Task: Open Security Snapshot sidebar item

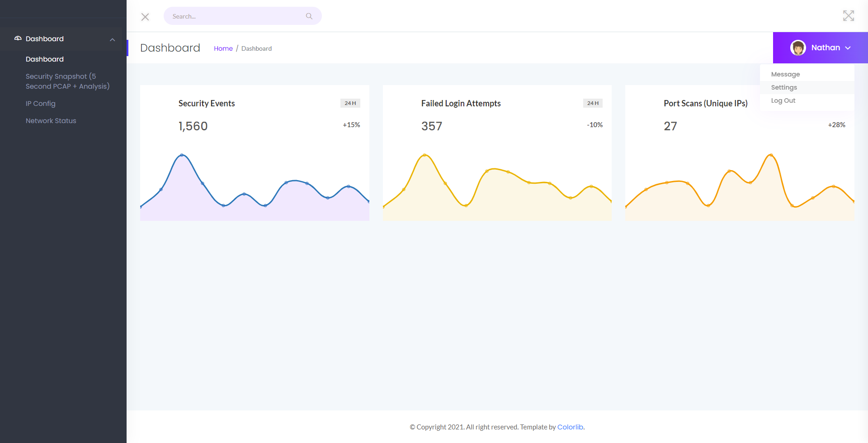Action: pos(67,81)
